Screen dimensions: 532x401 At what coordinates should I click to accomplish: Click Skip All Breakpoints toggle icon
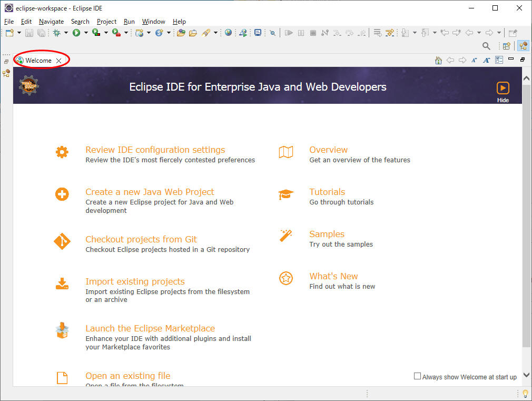272,33
